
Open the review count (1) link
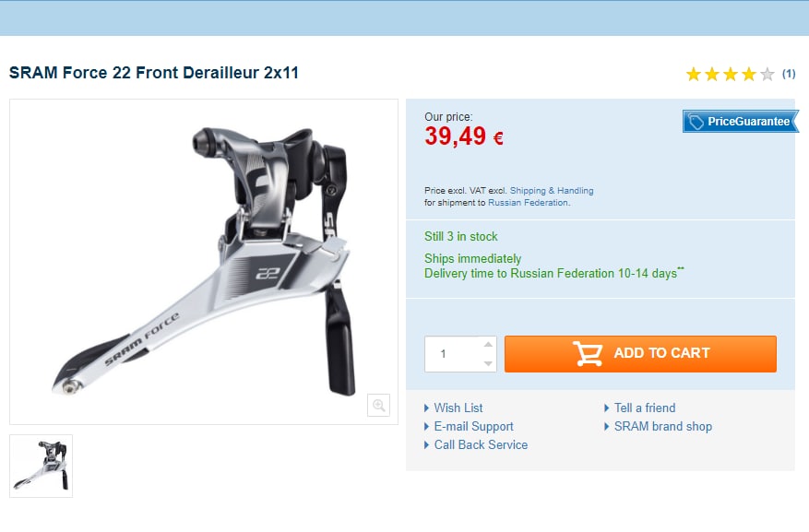789,74
